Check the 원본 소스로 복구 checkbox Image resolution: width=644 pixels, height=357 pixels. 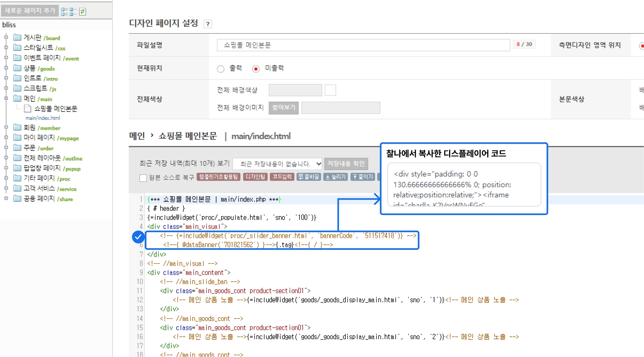(x=143, y=178)
